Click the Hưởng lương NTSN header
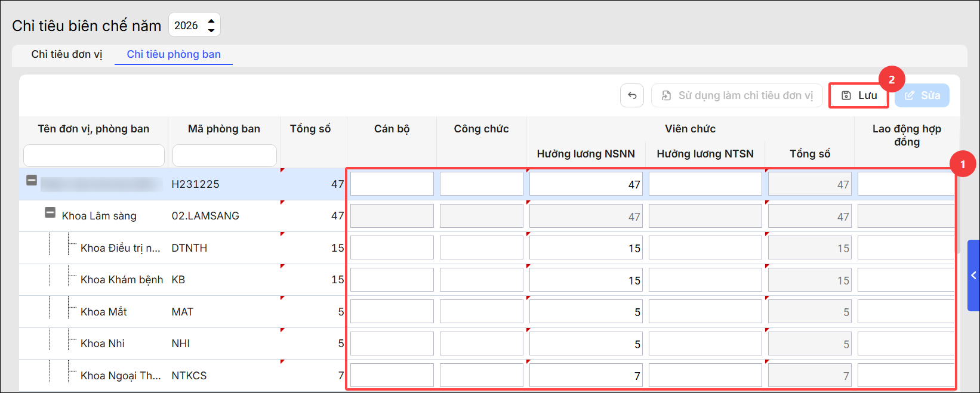 click(705, 154)
